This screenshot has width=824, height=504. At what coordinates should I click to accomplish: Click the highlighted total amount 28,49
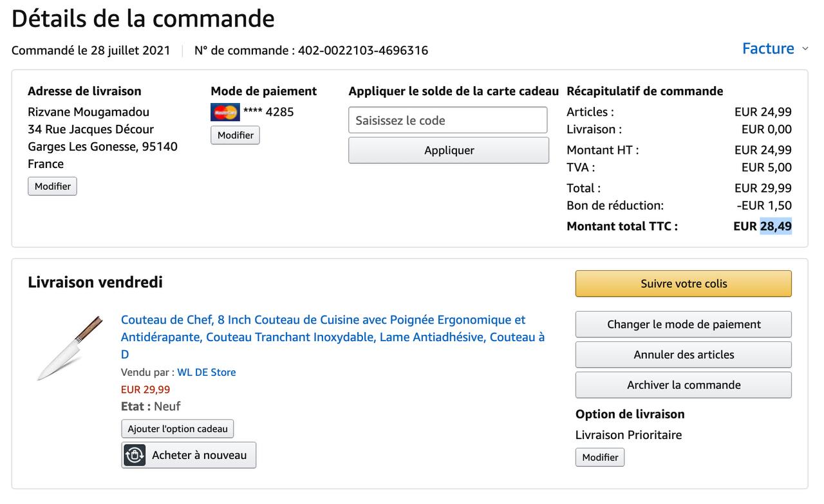(776, 226)
